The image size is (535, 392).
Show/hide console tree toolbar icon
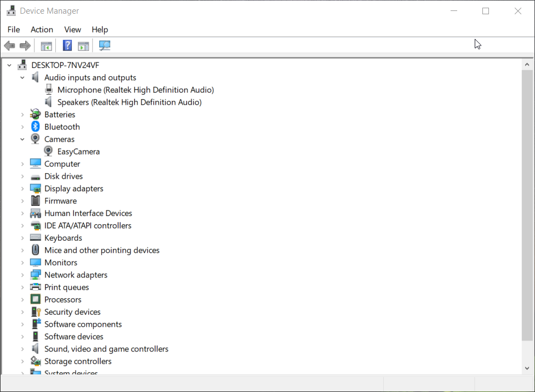[x=46, y=46]
